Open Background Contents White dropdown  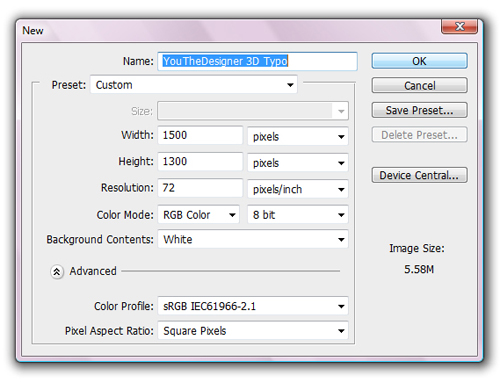click(x=253, y=239)
